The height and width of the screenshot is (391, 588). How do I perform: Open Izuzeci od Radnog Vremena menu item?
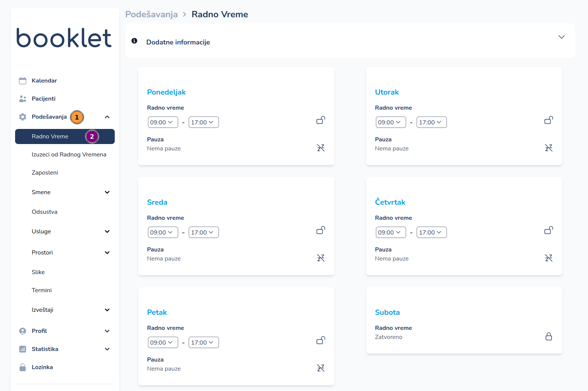click(x=69, y=155)
